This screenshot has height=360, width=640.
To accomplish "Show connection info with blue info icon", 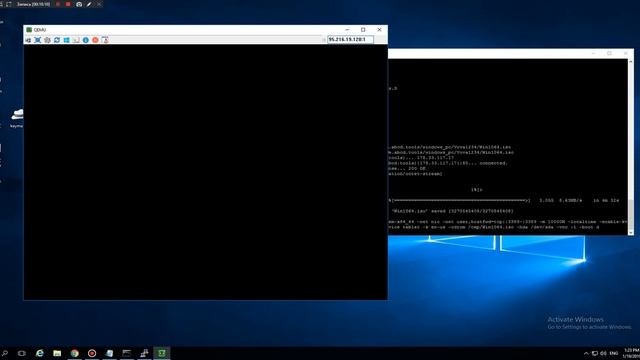I will (86, 40).
